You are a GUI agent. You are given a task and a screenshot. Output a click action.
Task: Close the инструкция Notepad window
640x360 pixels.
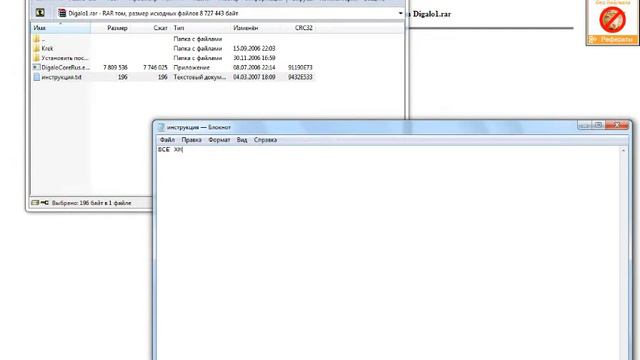point(617,125)
